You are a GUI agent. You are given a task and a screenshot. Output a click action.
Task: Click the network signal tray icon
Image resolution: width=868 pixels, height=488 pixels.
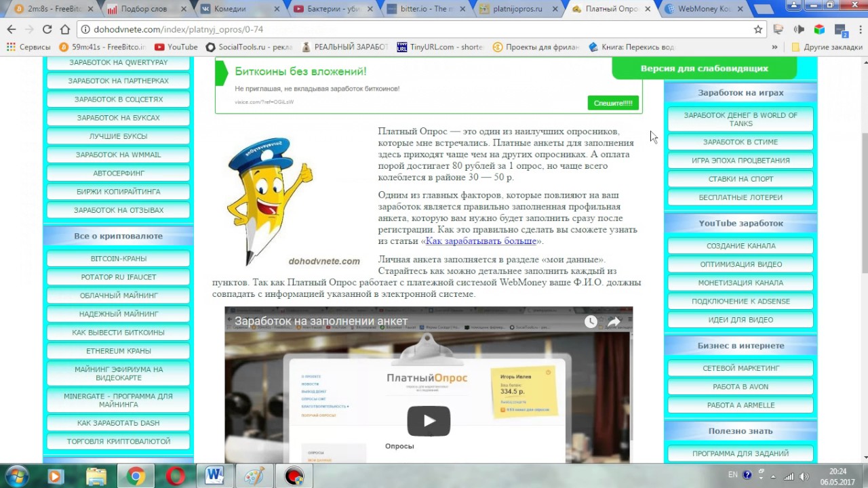pyautogui.click(x=789, y=475)
